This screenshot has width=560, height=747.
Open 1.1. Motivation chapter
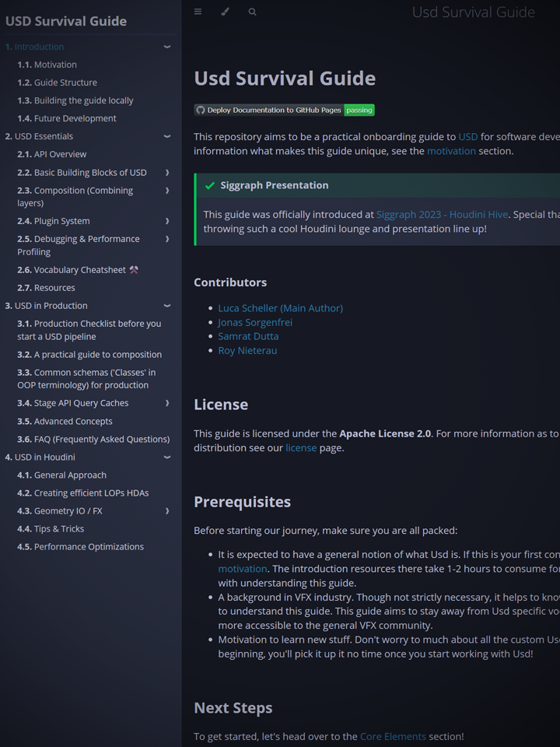coord(47,65)
